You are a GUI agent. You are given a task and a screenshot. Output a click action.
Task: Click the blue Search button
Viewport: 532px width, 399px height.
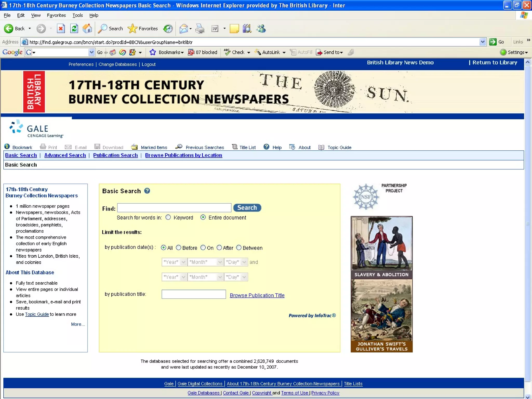tap(247, 208)
